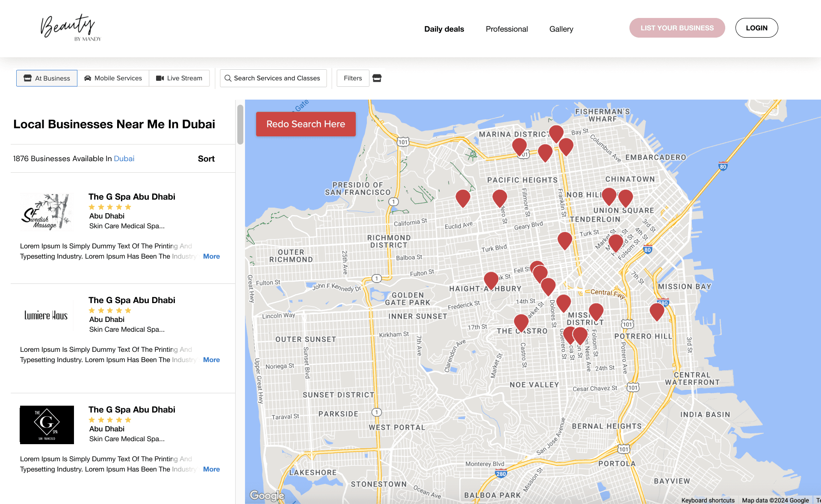Viewport: 821px width, 504px height.
Task: Click the map pin over Haight-Ashbury
Action: 491,280
